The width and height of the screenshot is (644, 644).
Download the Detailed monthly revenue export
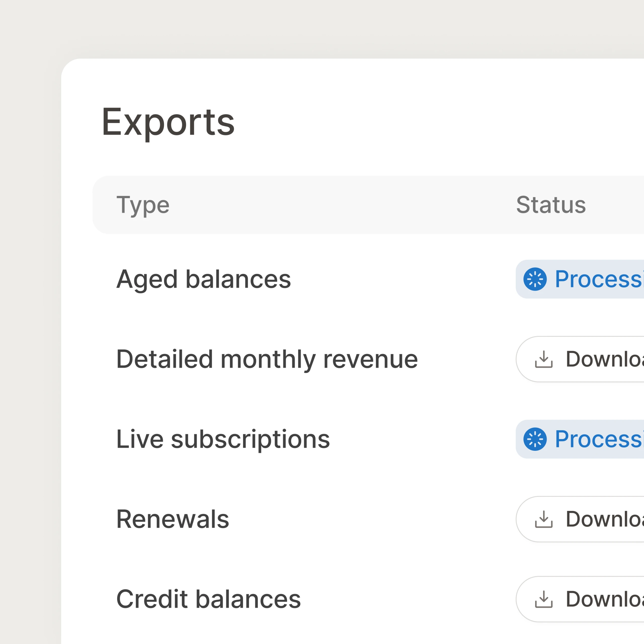[x=580, y=359]
